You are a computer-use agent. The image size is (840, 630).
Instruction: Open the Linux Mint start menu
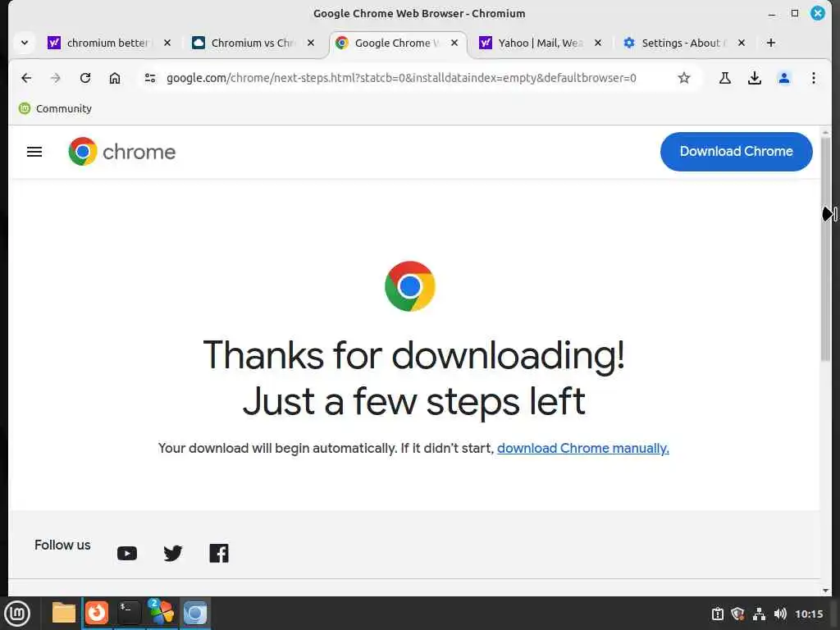(17, 614)
